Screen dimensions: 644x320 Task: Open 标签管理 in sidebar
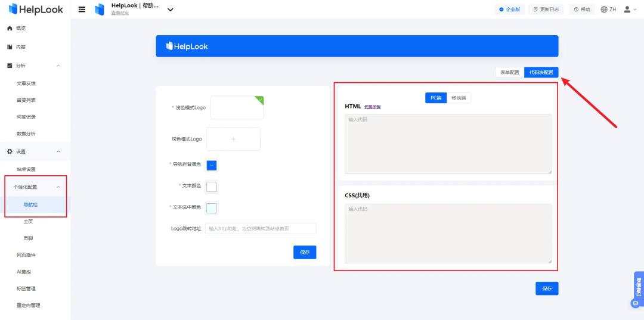coord(26,288)
